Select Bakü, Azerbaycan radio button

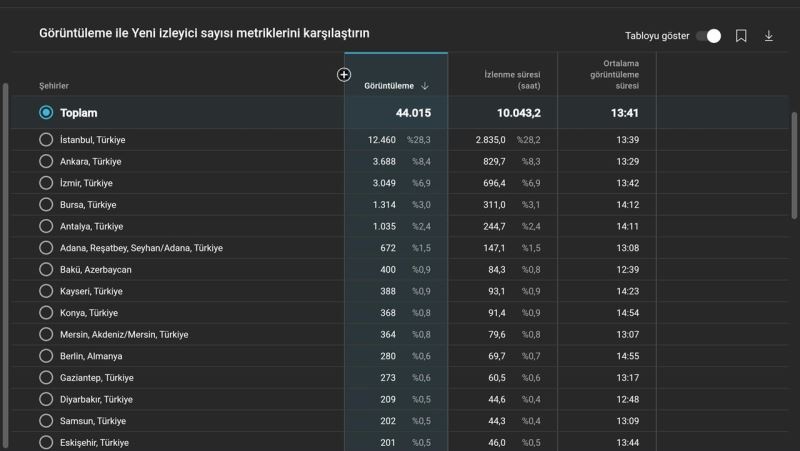point(46,270)
